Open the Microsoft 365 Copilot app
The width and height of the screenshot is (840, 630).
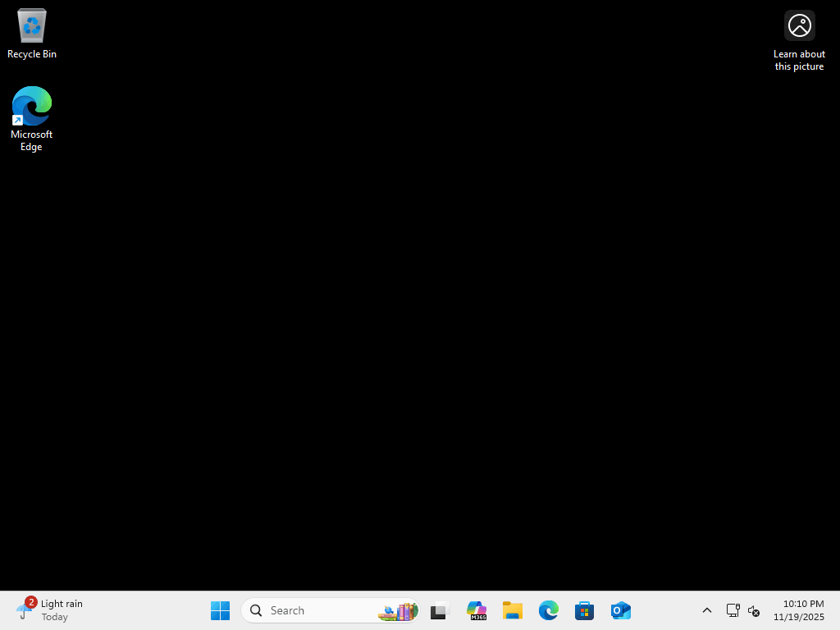point(476,610)
